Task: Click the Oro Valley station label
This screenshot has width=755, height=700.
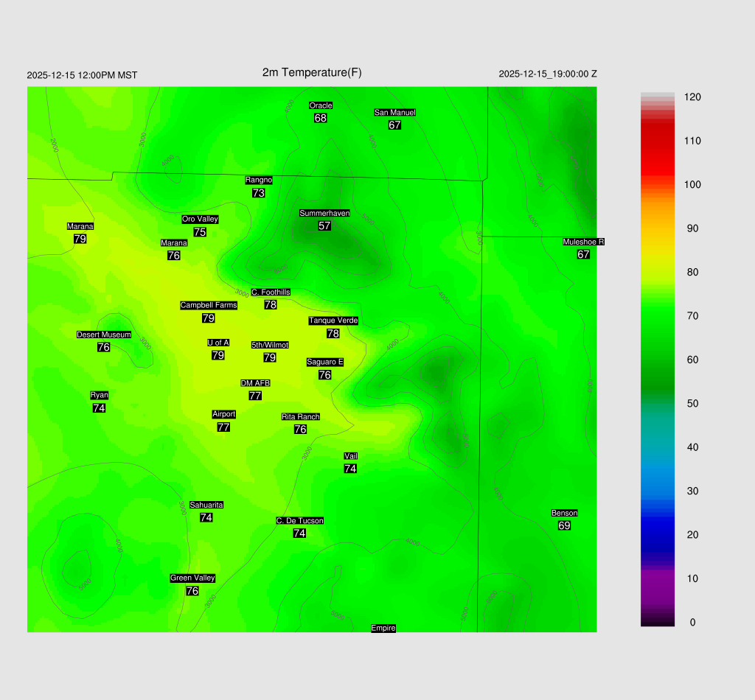Action: [200, 219]
